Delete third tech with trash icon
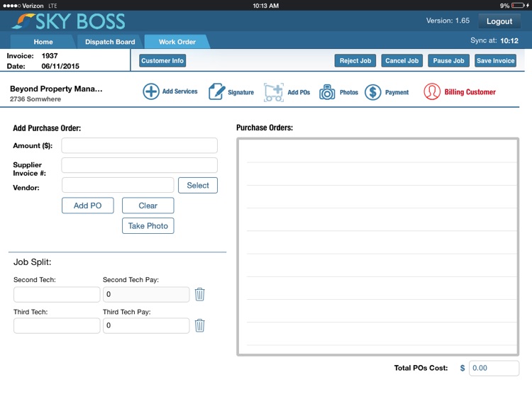This screenshot has width=532, height=399. pos(200,325)
